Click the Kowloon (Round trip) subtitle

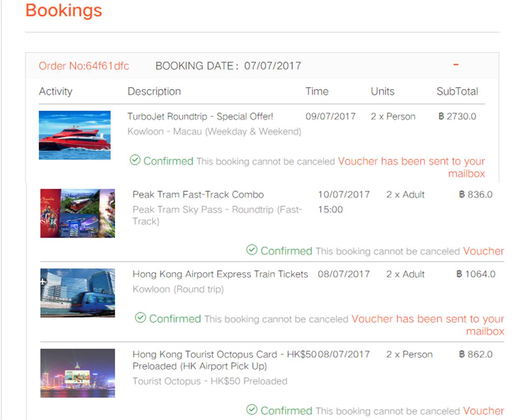point(178,289)
